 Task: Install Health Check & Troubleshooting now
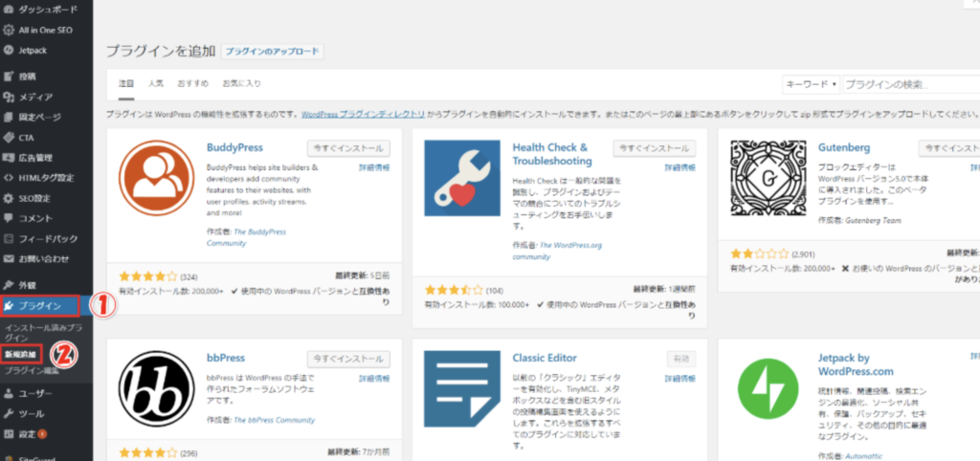tap(655, 148)
